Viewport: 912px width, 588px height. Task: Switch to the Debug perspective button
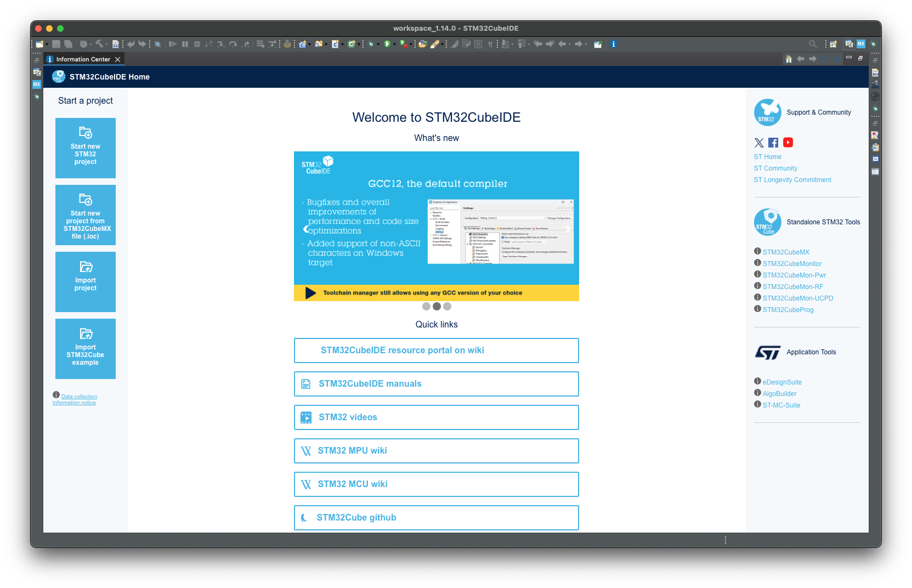(873, 44)
